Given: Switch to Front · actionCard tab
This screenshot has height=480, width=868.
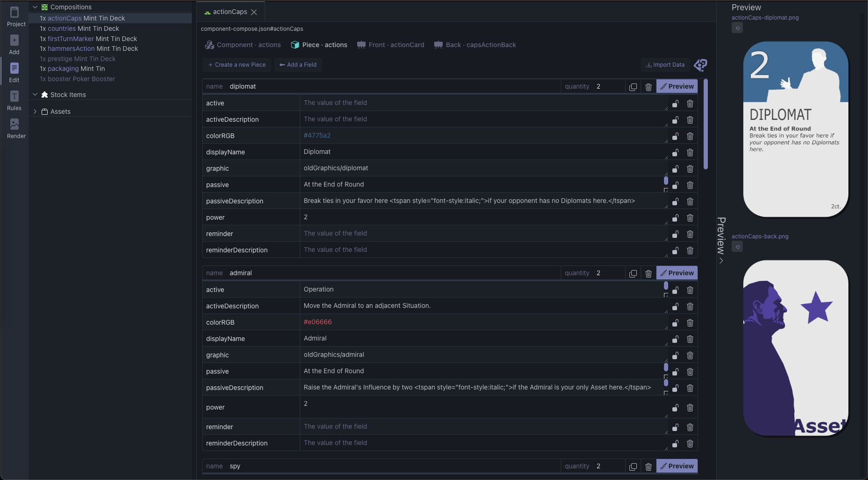Looking at the screenshot, I should (x=390, y=45).
